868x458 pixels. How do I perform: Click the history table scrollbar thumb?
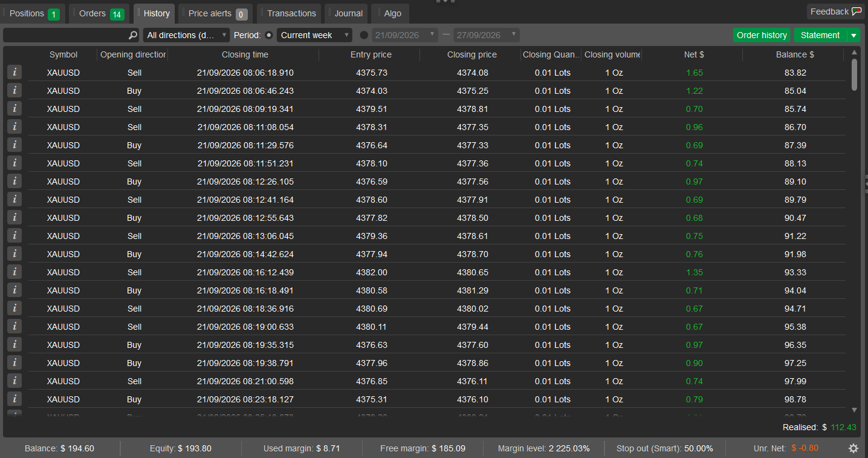pos(854,74)
